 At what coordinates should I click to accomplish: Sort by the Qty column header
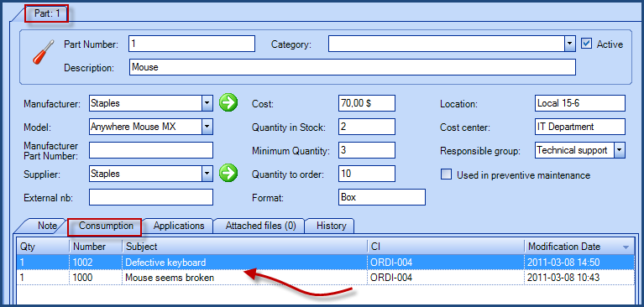click(43, 247)
